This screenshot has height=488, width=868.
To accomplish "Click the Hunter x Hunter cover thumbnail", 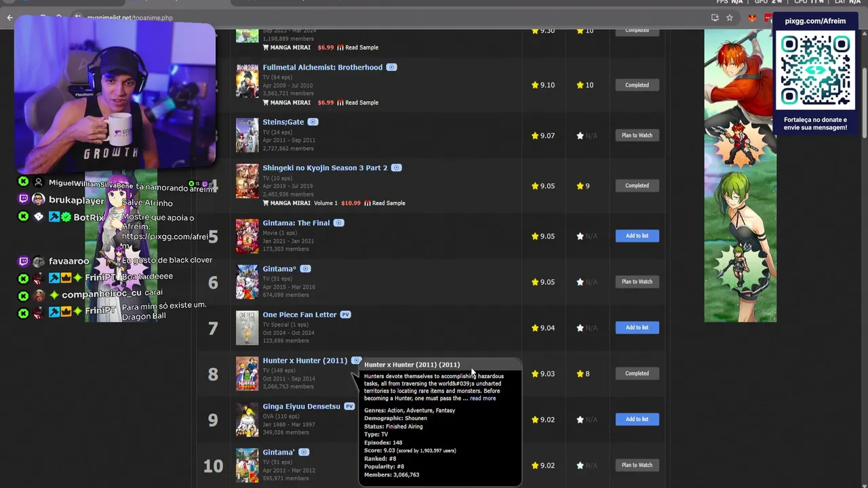I will tap(247, 374).
